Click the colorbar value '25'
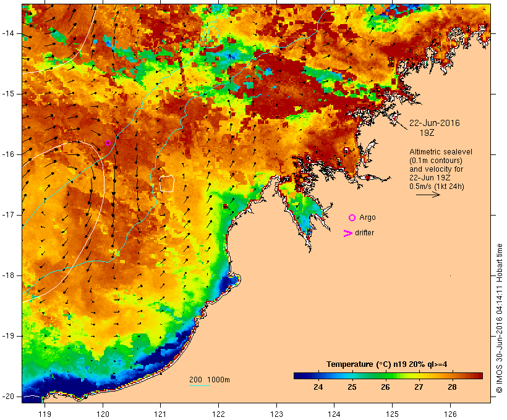507x420 pixels. pos(352,387)
